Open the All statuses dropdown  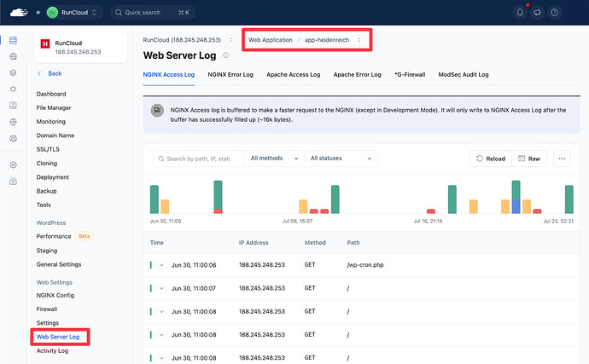(x=341, y=159)
